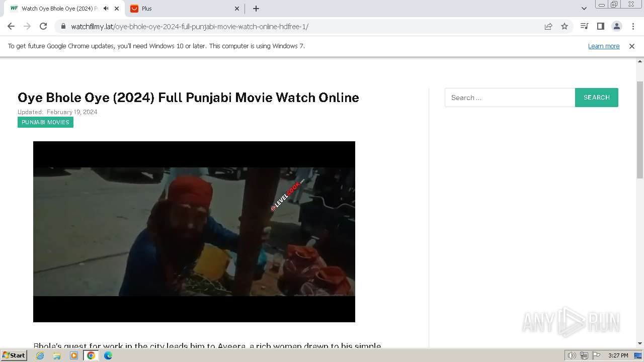Toggle the Chrome side panel

pyautogui.click(x=600, y=26)
